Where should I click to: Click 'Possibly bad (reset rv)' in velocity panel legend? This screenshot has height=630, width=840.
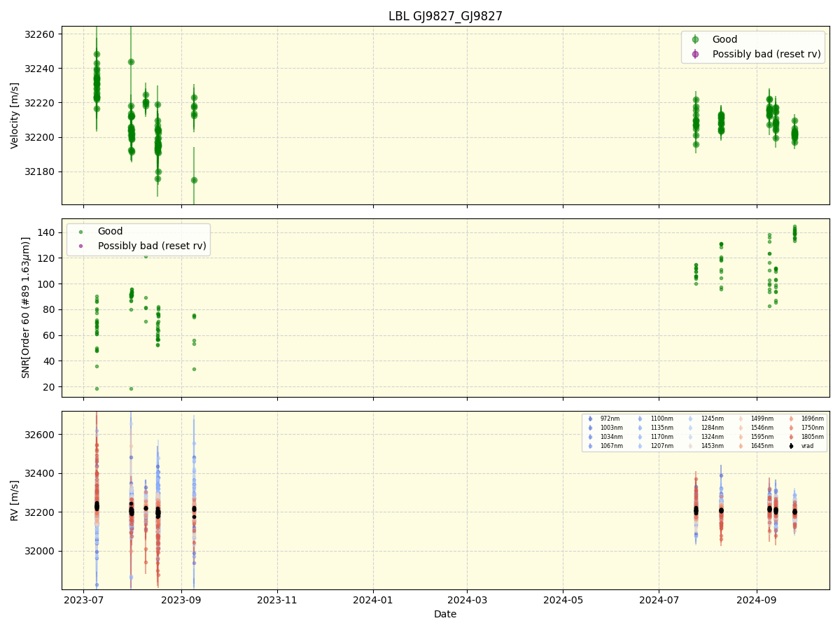tap(766, 54)
